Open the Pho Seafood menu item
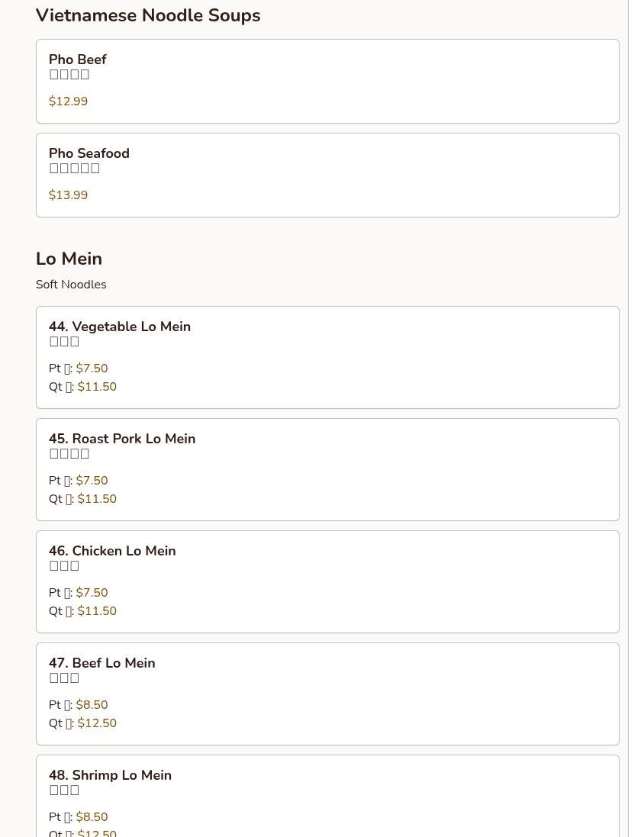 pyautogui.click(x=89, y=153)
